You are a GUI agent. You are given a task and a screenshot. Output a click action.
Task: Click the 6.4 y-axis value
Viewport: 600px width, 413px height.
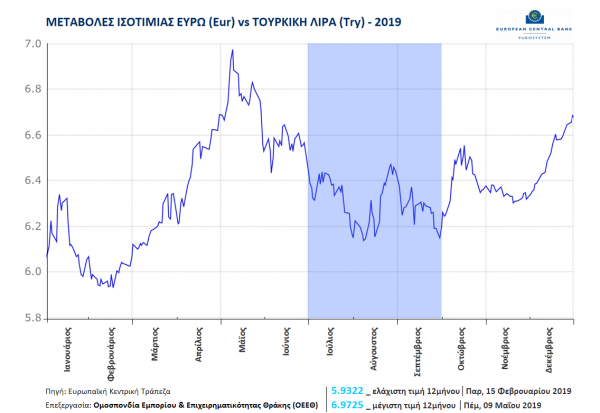click(32, 181)
